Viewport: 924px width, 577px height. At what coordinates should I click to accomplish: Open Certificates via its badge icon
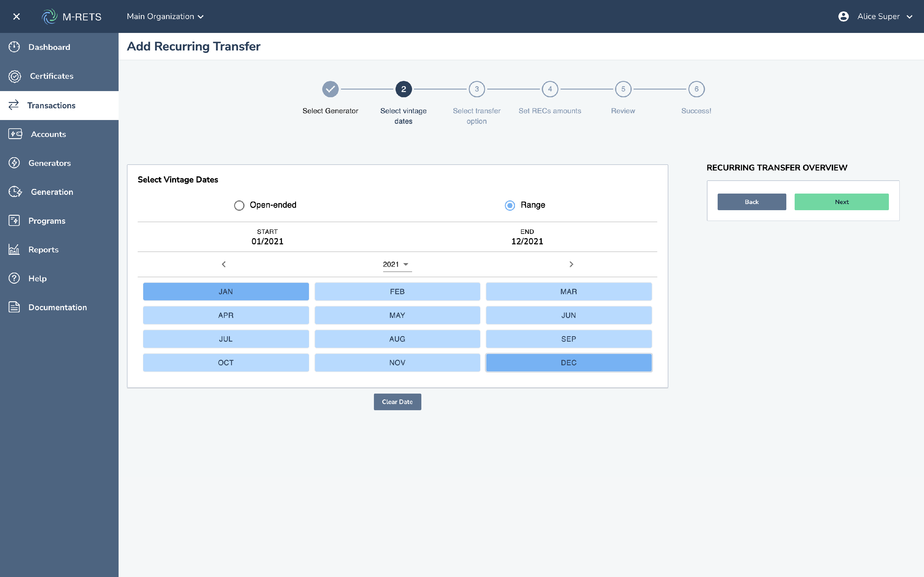pos(14,76)
